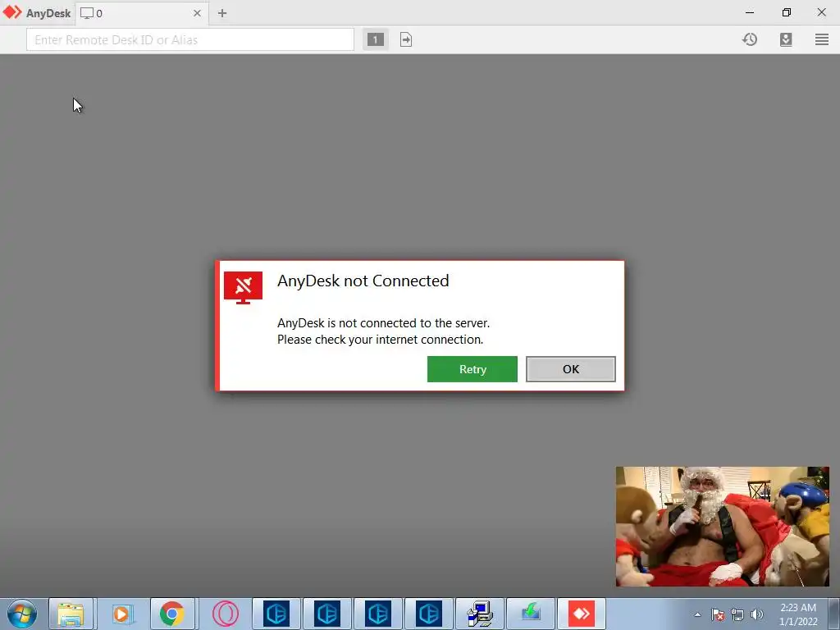Click the AnyDesk logo in the title bar

point(12,12)
